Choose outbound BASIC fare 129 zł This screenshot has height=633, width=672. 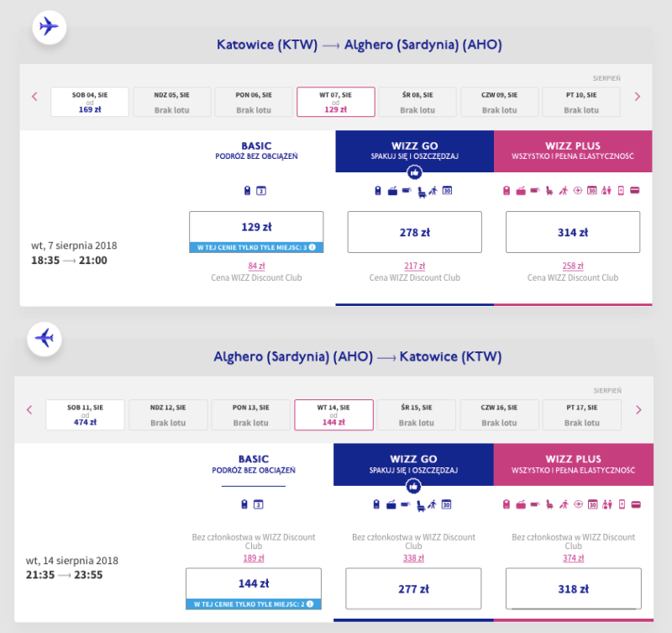pyautogui.click(x=256, y=232)
